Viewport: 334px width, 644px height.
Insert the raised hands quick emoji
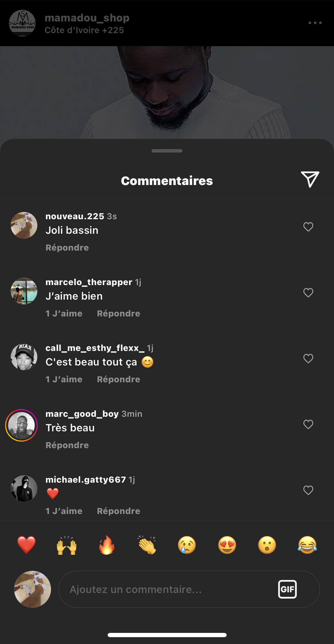tap(67, 545)
